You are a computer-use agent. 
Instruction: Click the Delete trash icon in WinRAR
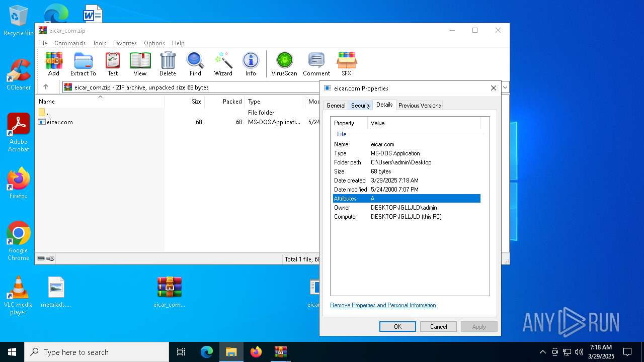click(x=168, y=64)
